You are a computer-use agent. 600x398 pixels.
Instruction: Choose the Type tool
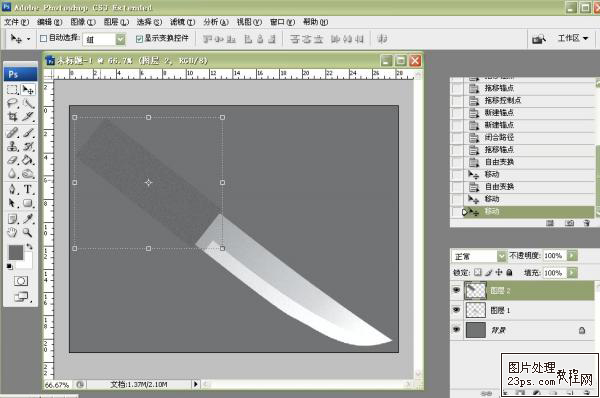tap(28, 189)
